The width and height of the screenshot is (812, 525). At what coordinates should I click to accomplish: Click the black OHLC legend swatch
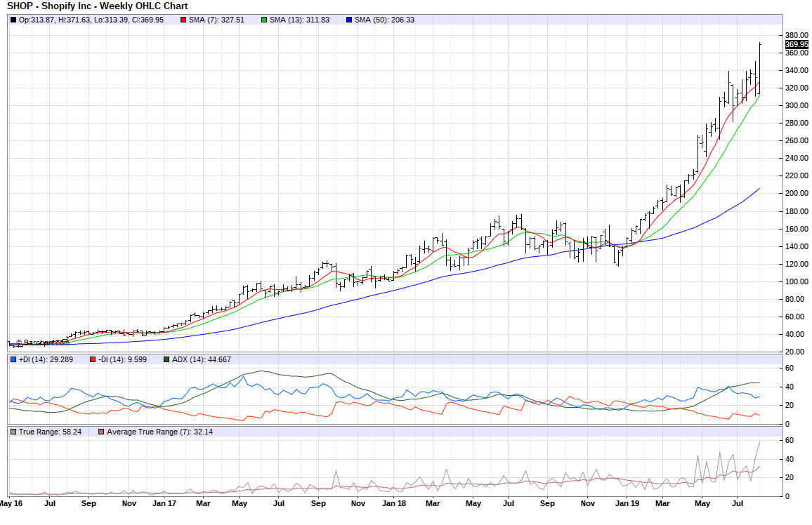click(13, 20)
